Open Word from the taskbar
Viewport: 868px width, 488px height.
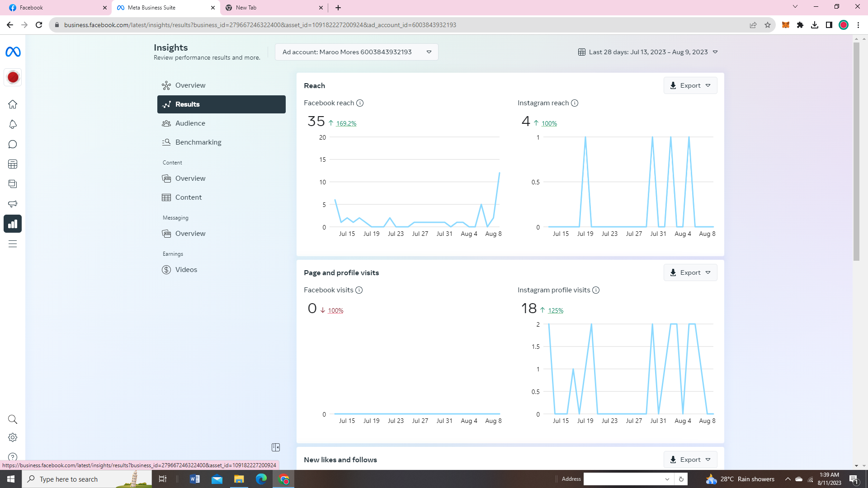[x=195, y=479]
